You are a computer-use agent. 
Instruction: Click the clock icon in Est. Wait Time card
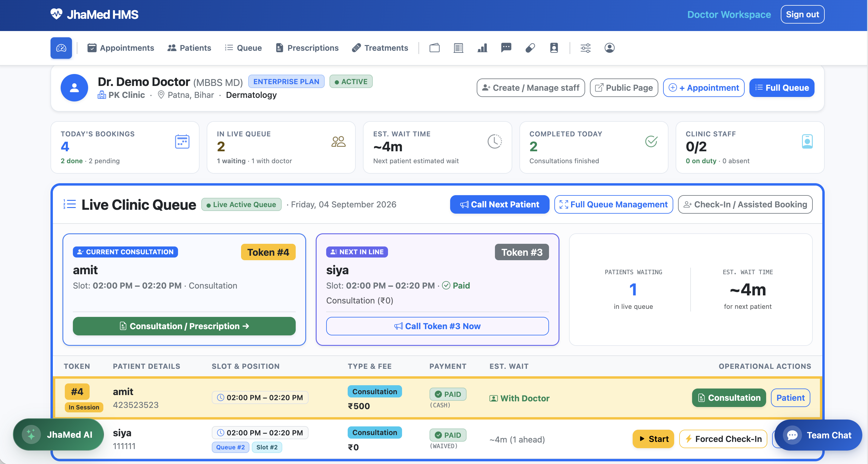coord(495,141)
